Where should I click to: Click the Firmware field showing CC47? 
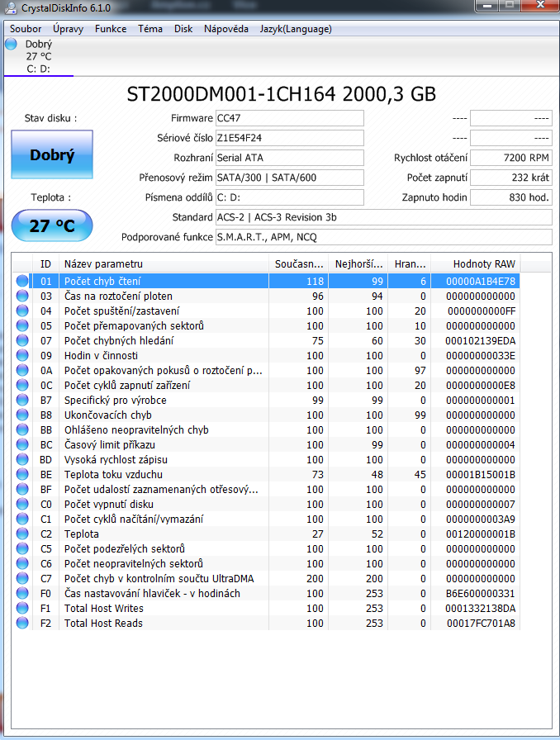pyautogui.click(x=290, y=118)
